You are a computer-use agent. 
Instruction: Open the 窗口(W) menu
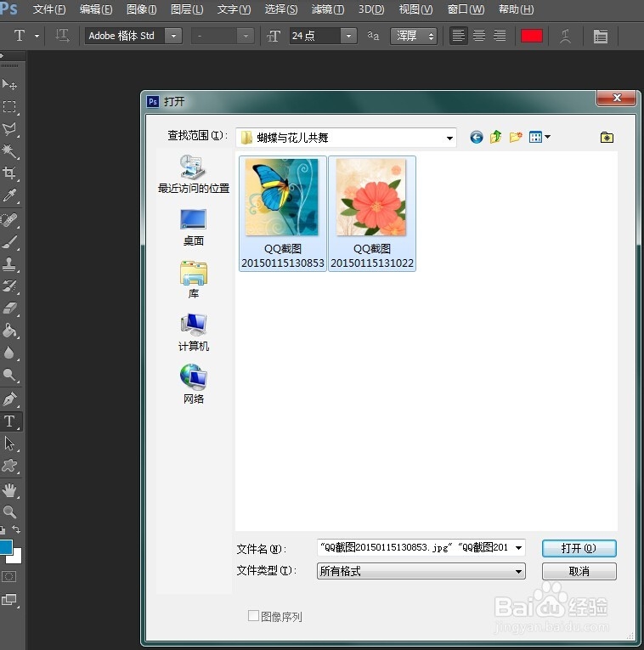466,9
